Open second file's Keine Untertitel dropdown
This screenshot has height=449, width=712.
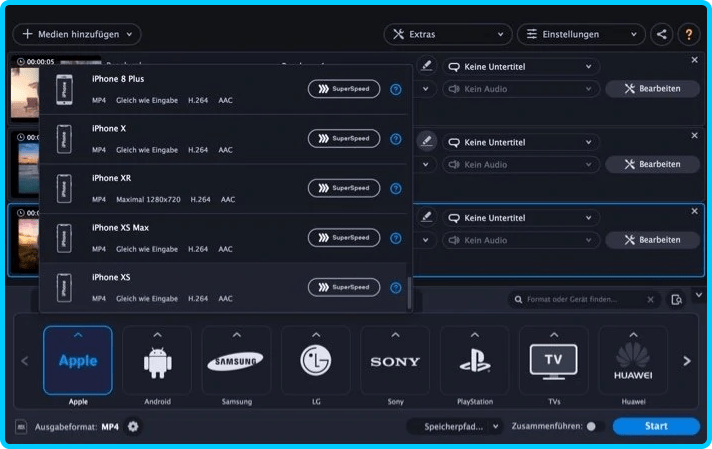coord(521,143)
